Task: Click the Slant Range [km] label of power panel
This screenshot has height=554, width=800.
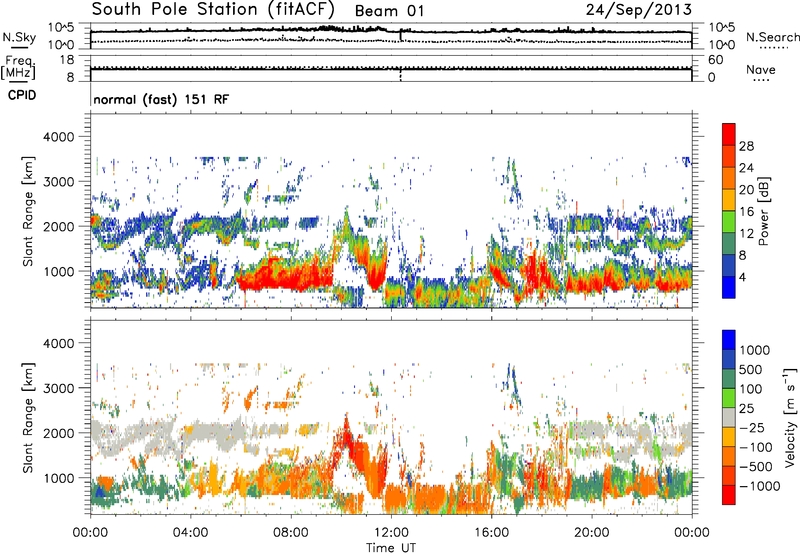Action: [28, 211]
